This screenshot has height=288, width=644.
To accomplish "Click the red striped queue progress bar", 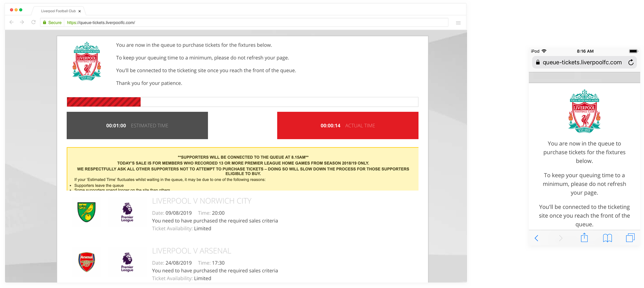I will point(104,102).
